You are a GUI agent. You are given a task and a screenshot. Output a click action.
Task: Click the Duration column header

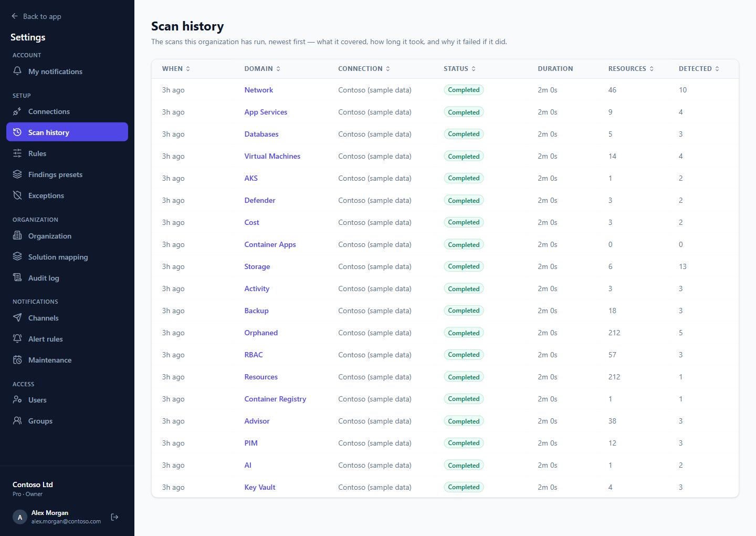coord(555,69)
